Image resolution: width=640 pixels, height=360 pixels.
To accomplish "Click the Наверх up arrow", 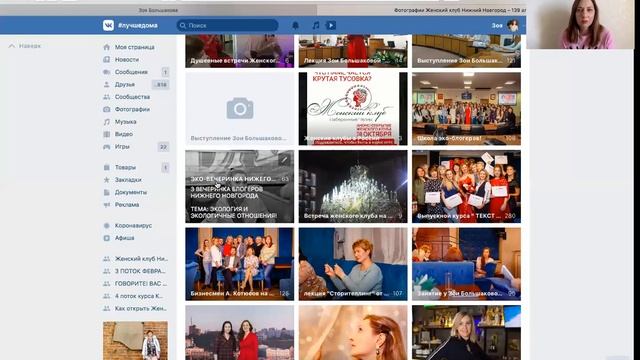I will coord(12,46).
